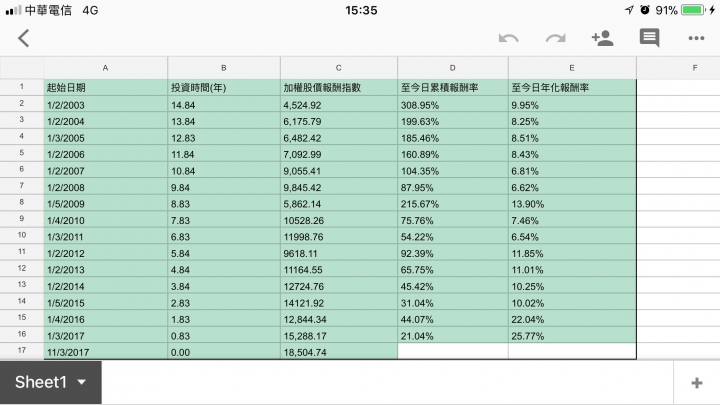Select cell showing 11.85%
This screenshot has height=405, width=720.
coord(572,253)
